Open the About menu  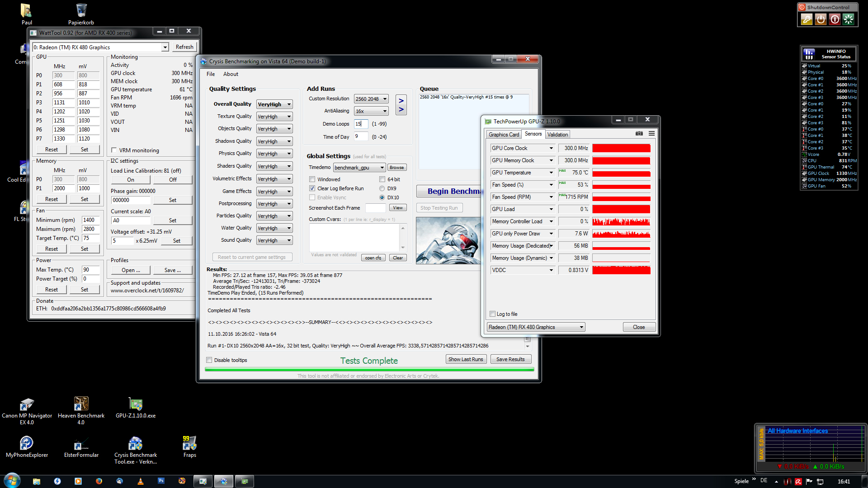tap(231, 74)
